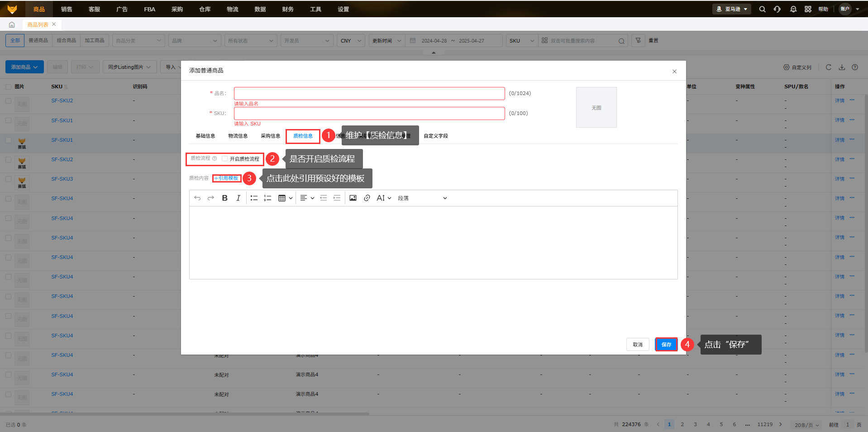Increase the indent in the editor

coord(337,198)
